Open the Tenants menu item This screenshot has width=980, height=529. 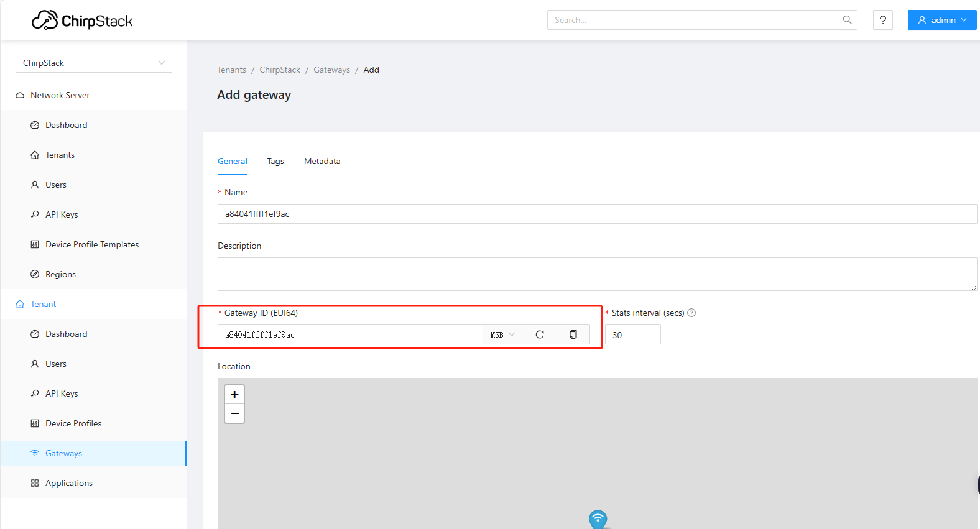(x=93, y=155)
